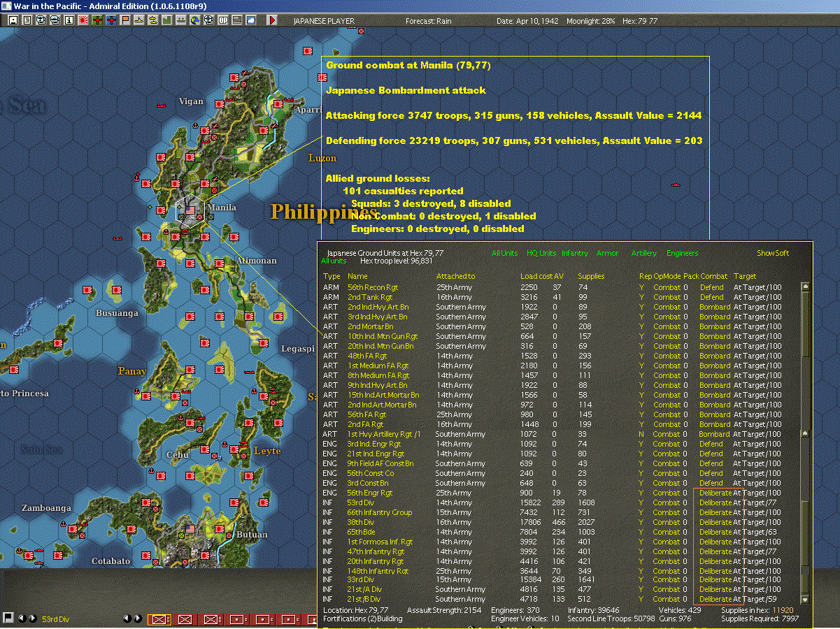This screenshot has height=629, width=840.
Task: Open the 1st Formosa Inf. Rgt link
Action: tap(380, 542)
